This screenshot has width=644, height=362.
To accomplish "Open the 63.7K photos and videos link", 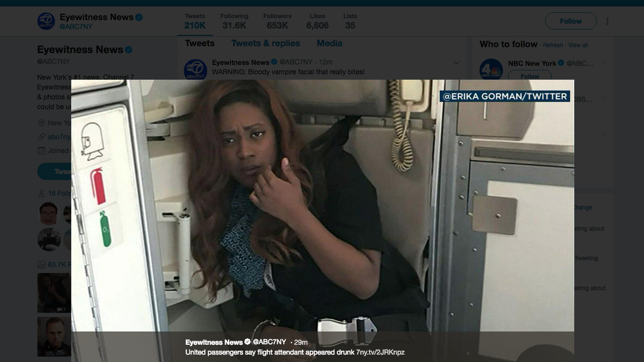I will pos(54,264).
